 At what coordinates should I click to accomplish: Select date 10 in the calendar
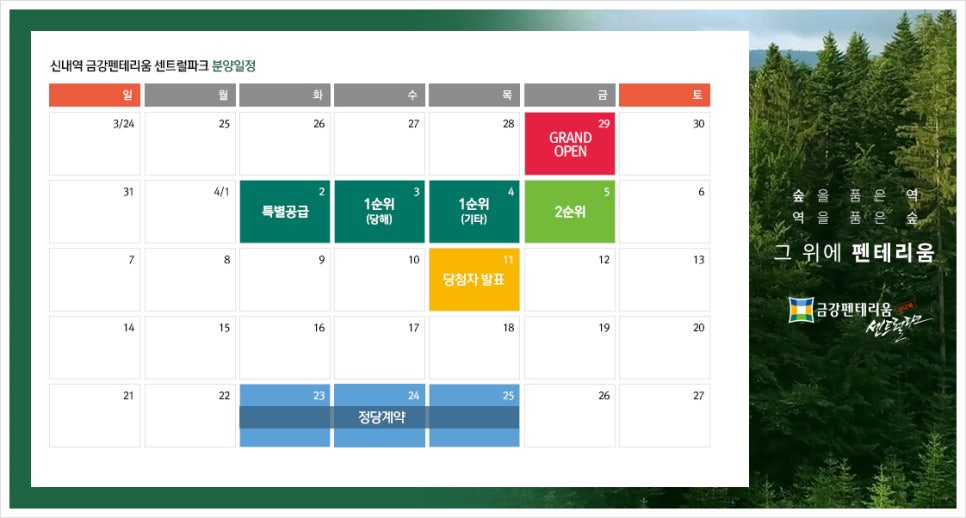(x=380, y=280)
